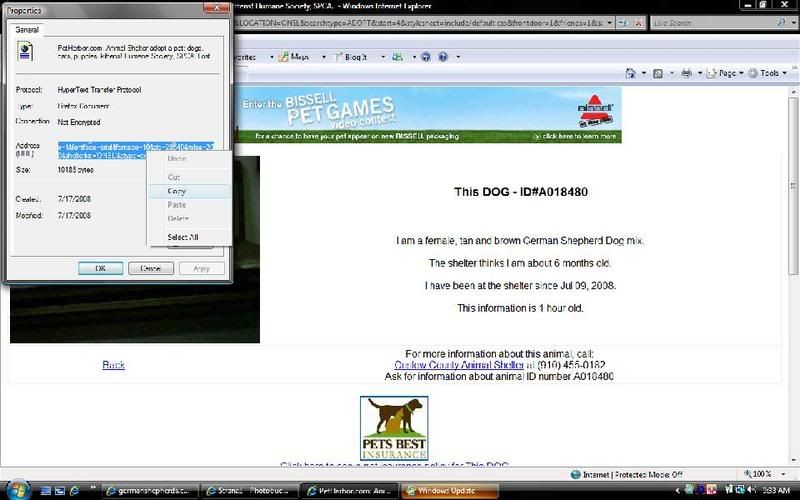Click the blue round icon left of help icon
800x500 pixels.
[426, 57]
